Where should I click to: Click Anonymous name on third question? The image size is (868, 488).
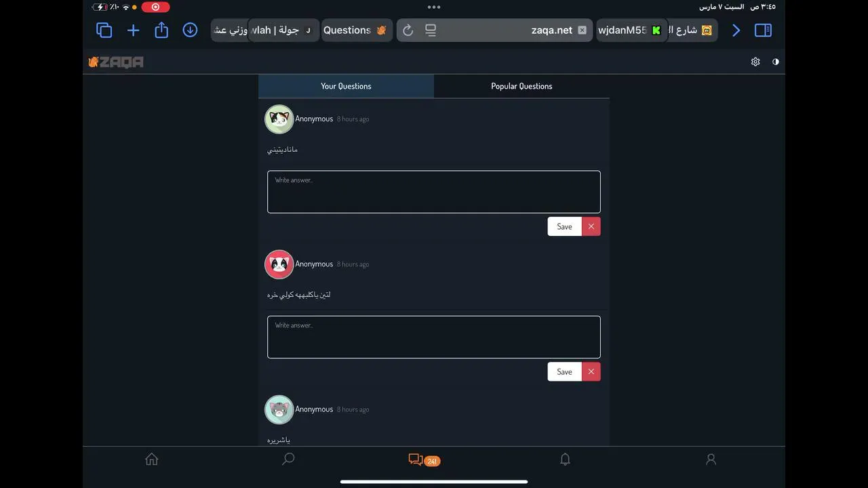pyautogui.click(x=314, y=409)
